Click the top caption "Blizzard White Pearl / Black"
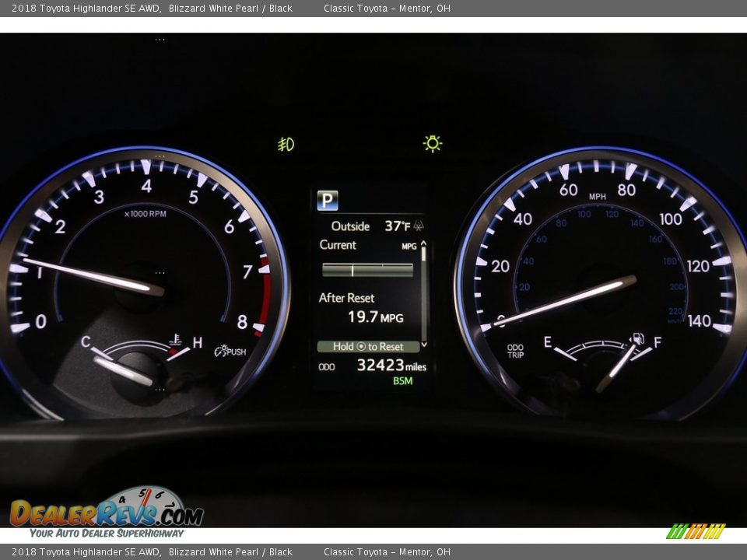Viewport: 747px width, 560px height. 230,8
